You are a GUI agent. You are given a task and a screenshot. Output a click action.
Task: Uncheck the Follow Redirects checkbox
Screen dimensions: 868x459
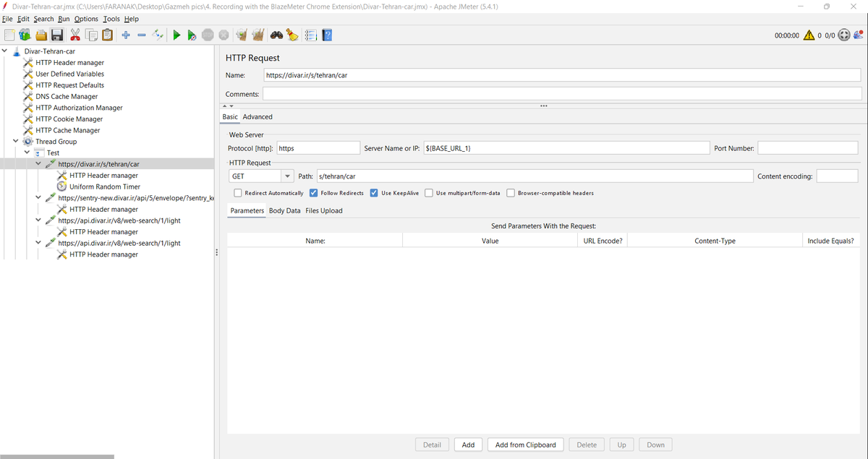click(313, 193)
